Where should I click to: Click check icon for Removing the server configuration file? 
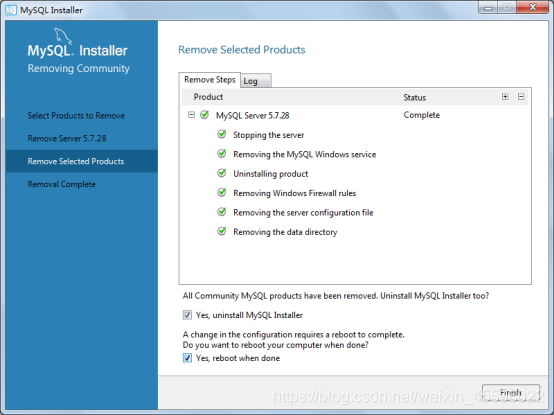coord(222,212)
